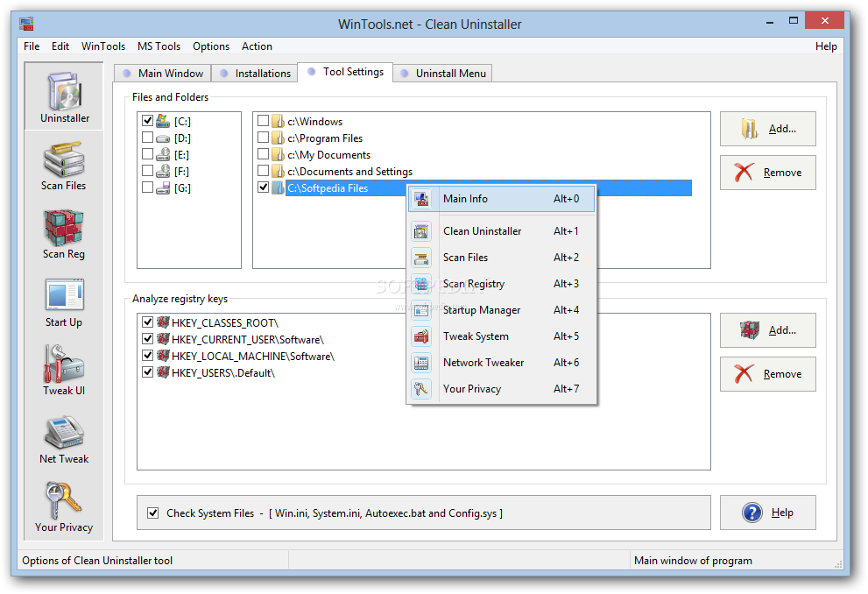The image size is (868, 594).
Task: Open the Scan Reg sidebar tool
Action: point(64,235)
